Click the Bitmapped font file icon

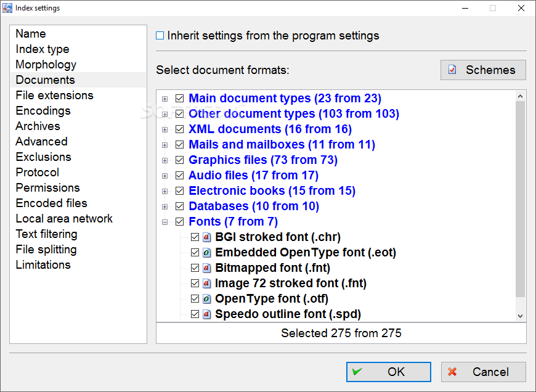206,268
